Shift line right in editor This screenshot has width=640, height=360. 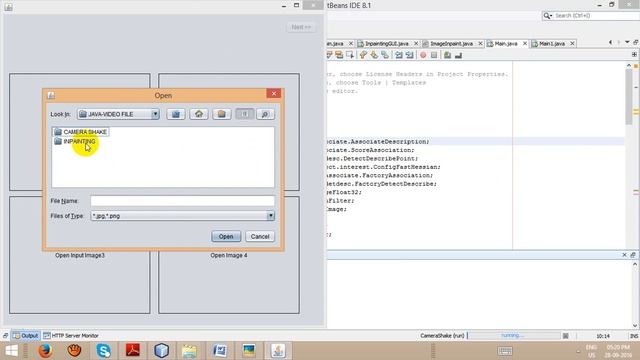pos(409,55)
